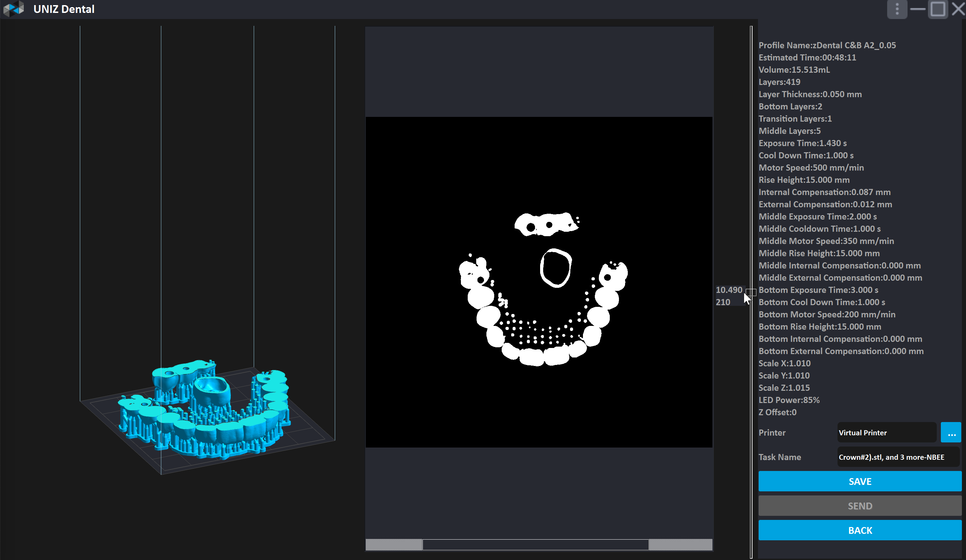Image resolution: width=966 pixels, height=560 pixels.
Task: Click 'Cool Down Time:1.000 s' text
Action: pos(806,156)
